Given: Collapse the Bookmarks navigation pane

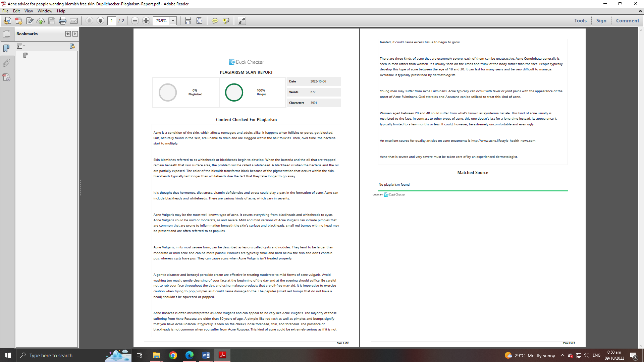Looking at the screenshot, I should [68, 34].
